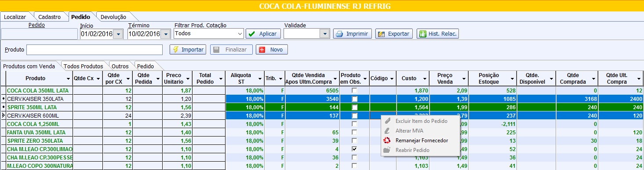Click the Novo button
The width and height of the screenshot is (644, 170).
coord(272,50)
